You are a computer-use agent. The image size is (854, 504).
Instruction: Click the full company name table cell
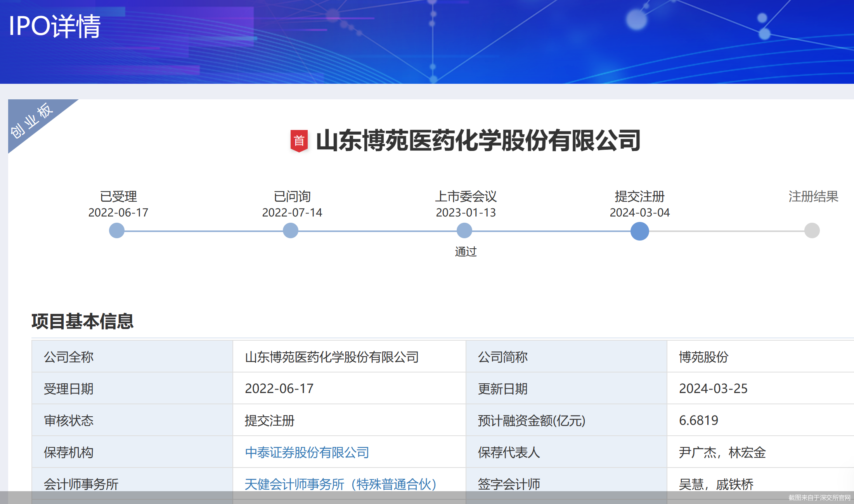(x=349, y=357)
